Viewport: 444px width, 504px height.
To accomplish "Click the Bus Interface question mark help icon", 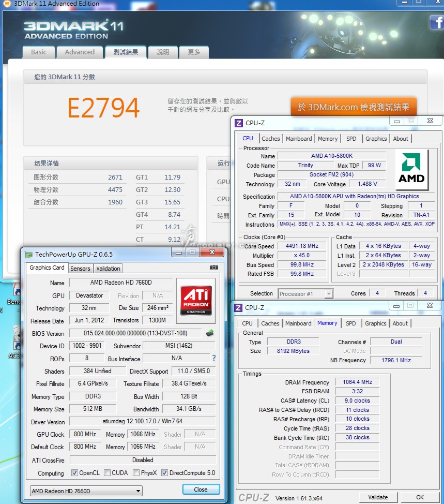I will click(214, 358).
